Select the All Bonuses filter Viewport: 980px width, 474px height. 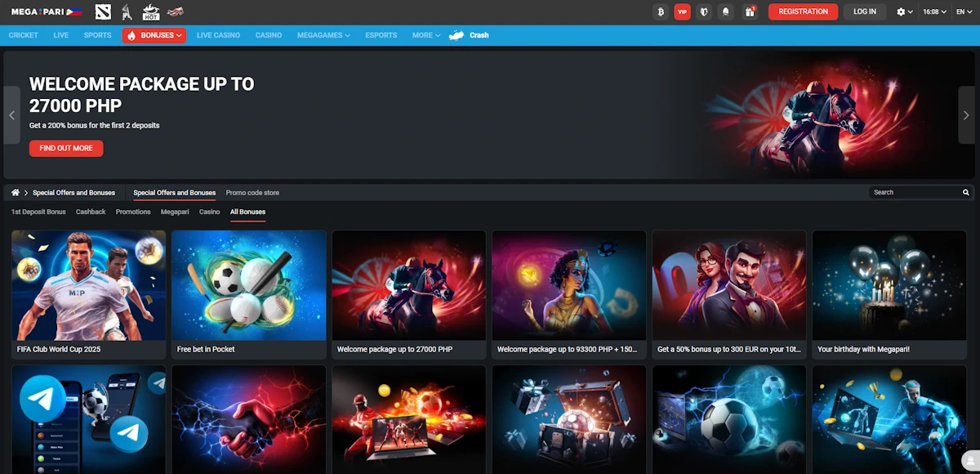click(247, 212)
